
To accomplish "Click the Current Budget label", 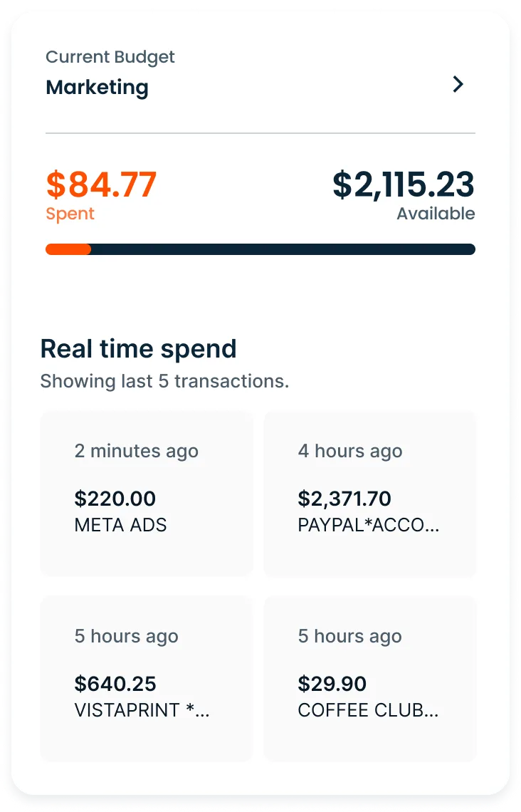I will (110, 57).
